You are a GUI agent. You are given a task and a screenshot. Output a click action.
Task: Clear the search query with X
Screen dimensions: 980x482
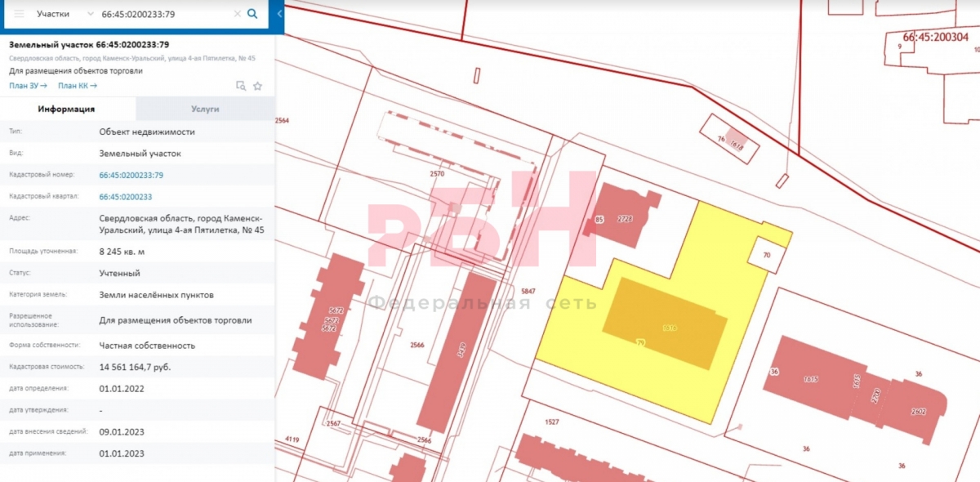click(237, 14)
